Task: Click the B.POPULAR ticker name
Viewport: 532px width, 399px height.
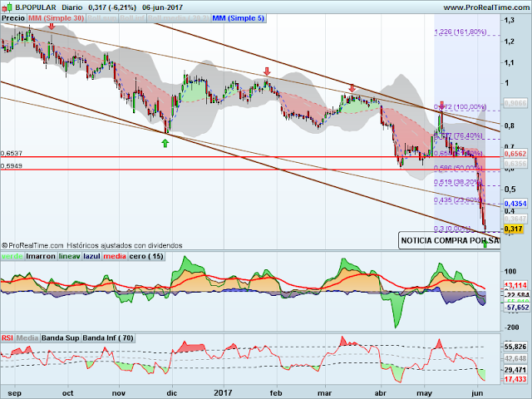Action: (x=36, y=7)
